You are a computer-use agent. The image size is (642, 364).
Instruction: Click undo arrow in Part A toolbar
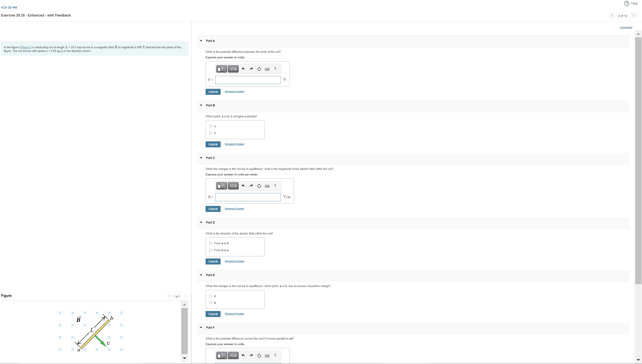(243, 69)
